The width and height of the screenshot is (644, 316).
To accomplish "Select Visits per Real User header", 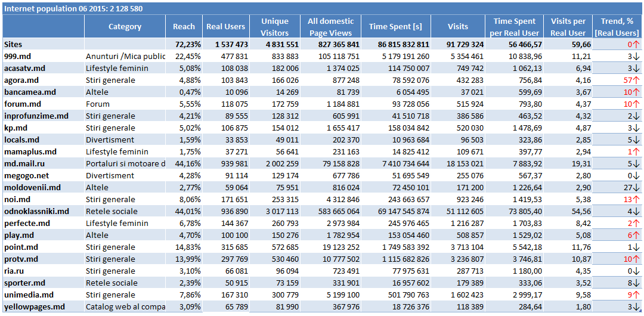I will 568,27.
